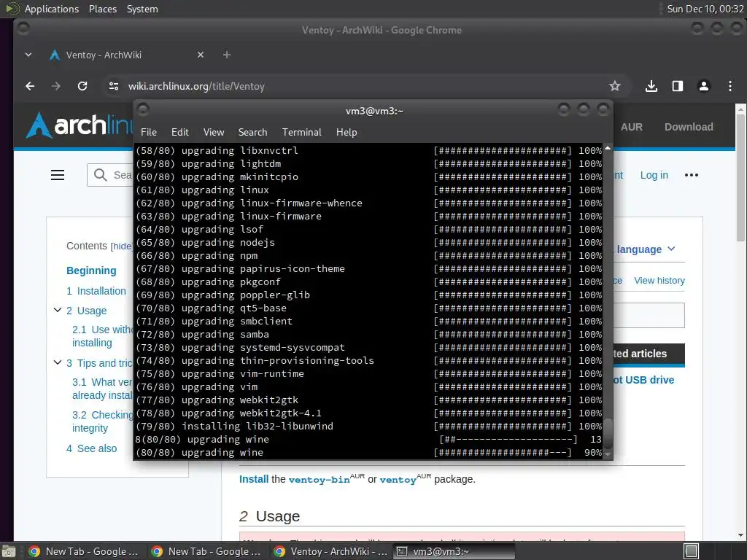Toggle Chrome side panel icon
The image size is (747, 560).
coord(678,86)
